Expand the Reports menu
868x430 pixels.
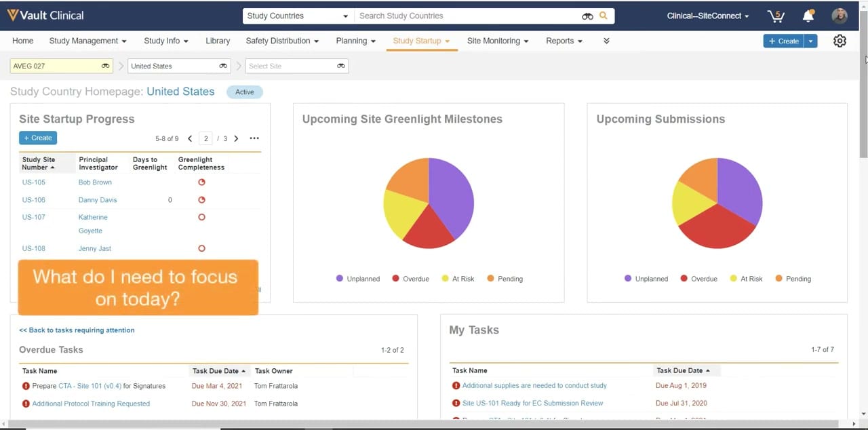(564, 41)
